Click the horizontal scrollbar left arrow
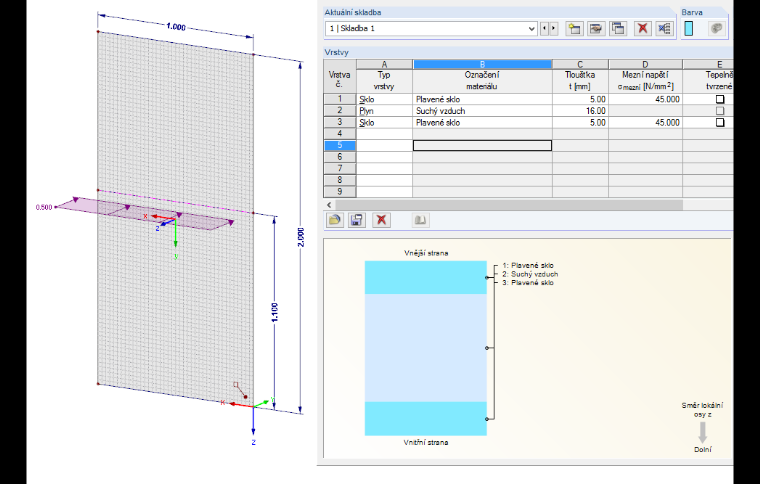Image resolution: width=760 pixels, height=484 pixels. (x=330, y=205)
